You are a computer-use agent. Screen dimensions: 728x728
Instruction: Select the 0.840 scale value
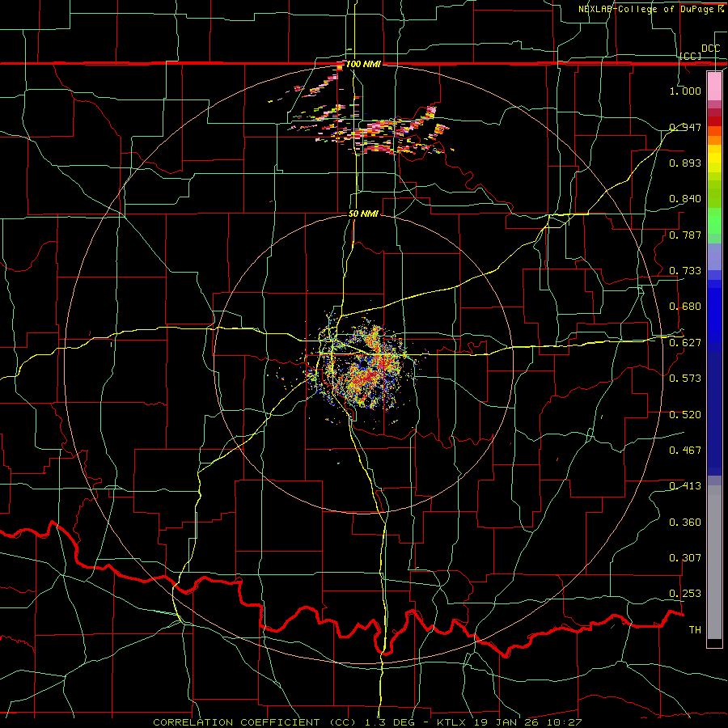coord(685,199)
